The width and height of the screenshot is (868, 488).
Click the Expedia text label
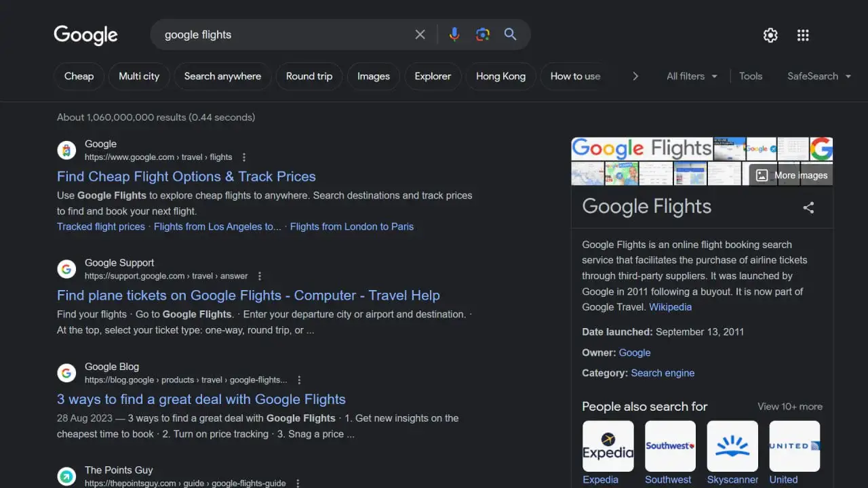(601, 479)
